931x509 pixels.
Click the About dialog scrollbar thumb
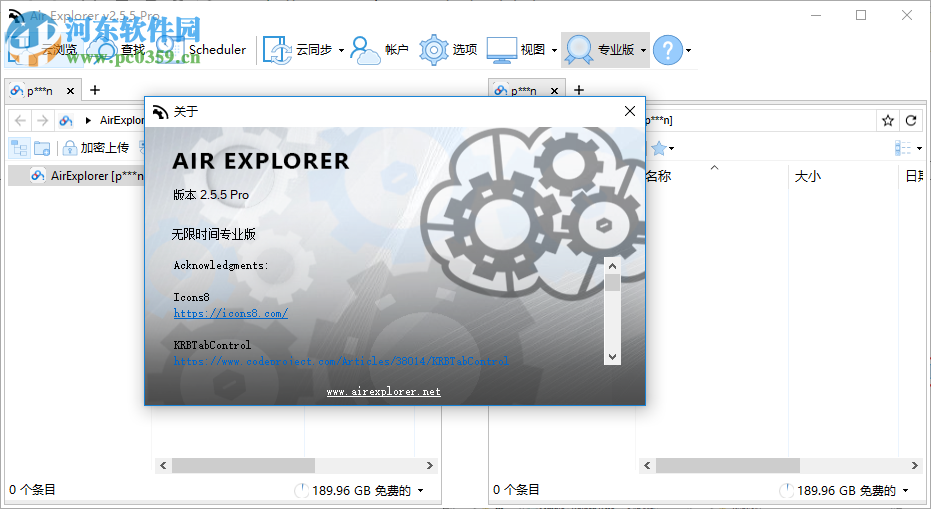pos(613,283)
